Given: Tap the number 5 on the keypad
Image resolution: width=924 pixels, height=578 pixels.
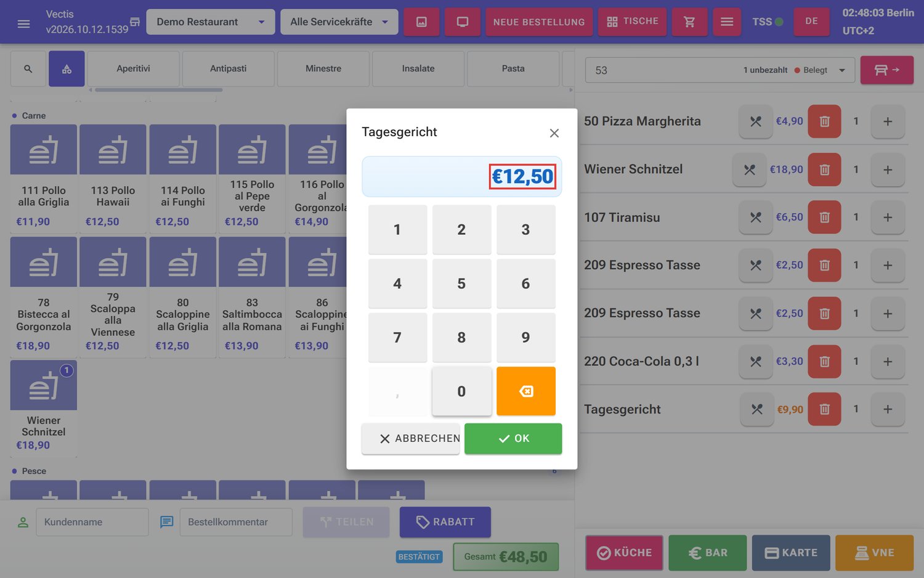Looking at the screenshot, I should click(461, 283).
